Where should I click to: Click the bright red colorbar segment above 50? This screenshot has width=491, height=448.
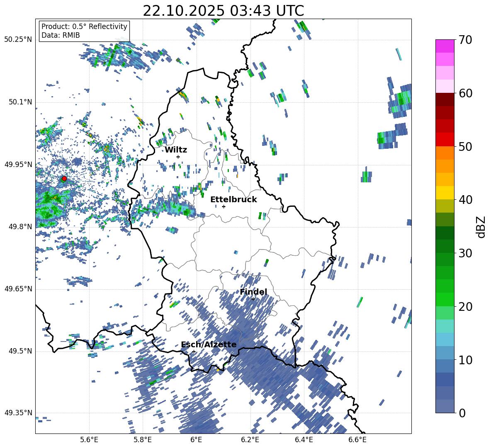(445, 140)
